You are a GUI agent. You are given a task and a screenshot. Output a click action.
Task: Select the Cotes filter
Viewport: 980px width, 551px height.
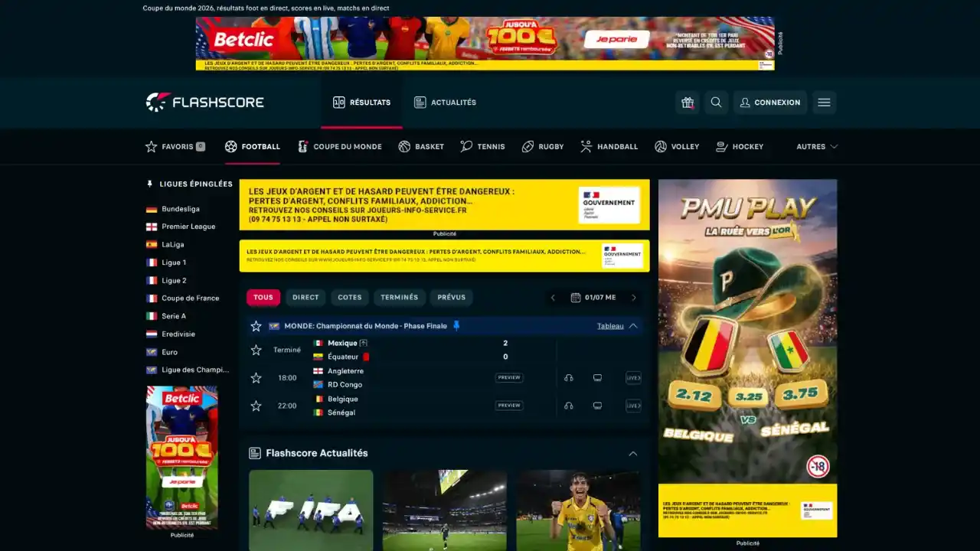click(x=350, y=298)
